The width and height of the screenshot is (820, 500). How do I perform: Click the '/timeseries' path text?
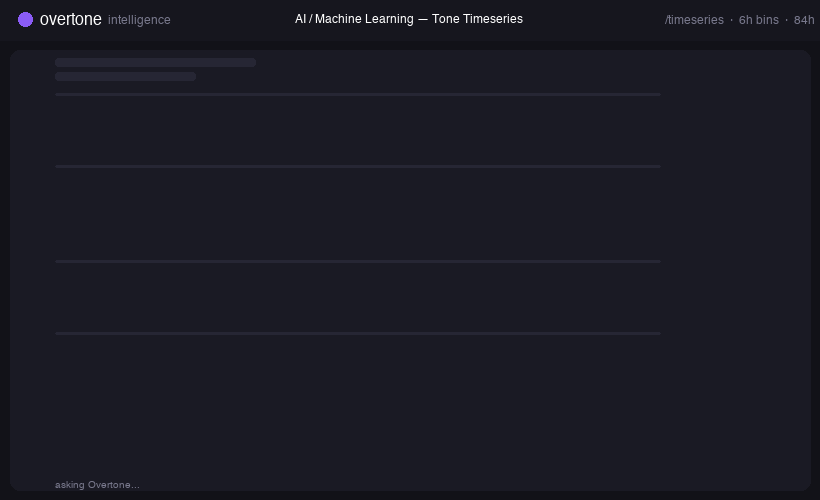coord(694,20)
